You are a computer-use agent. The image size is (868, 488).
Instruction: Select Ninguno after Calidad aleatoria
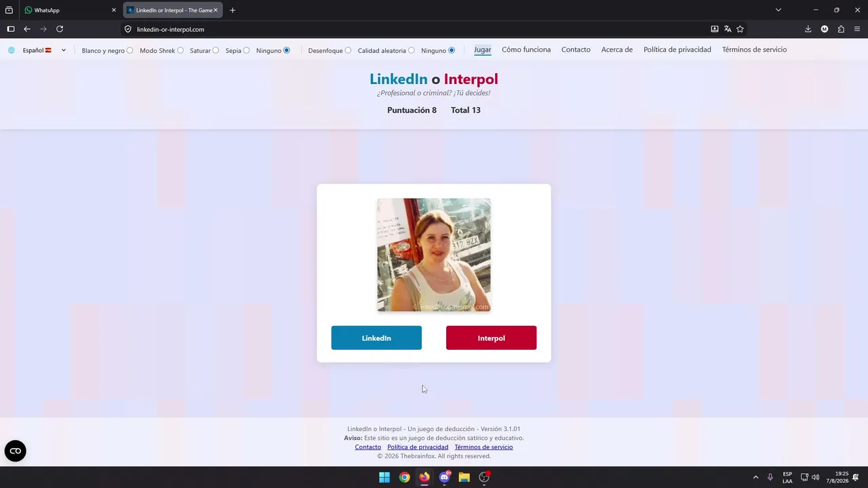(x=452, y=50)
